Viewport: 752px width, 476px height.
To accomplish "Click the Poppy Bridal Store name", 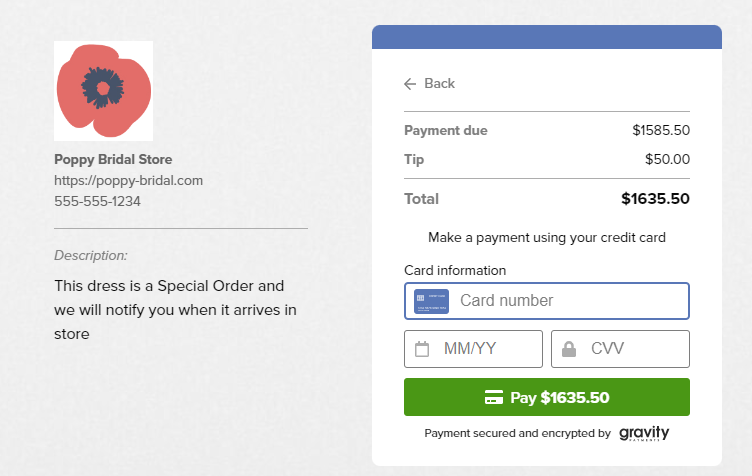I will tap(113, 160).
